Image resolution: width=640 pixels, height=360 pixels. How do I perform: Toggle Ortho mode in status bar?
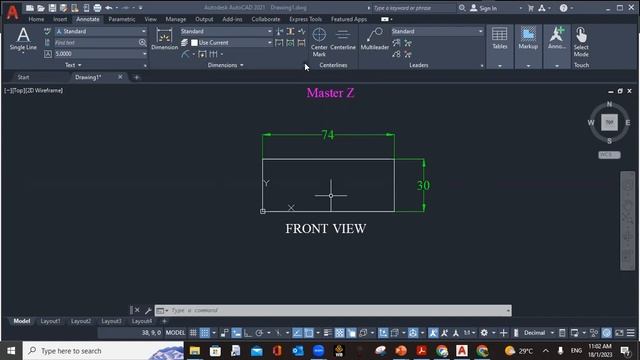(x=248, y=333)
